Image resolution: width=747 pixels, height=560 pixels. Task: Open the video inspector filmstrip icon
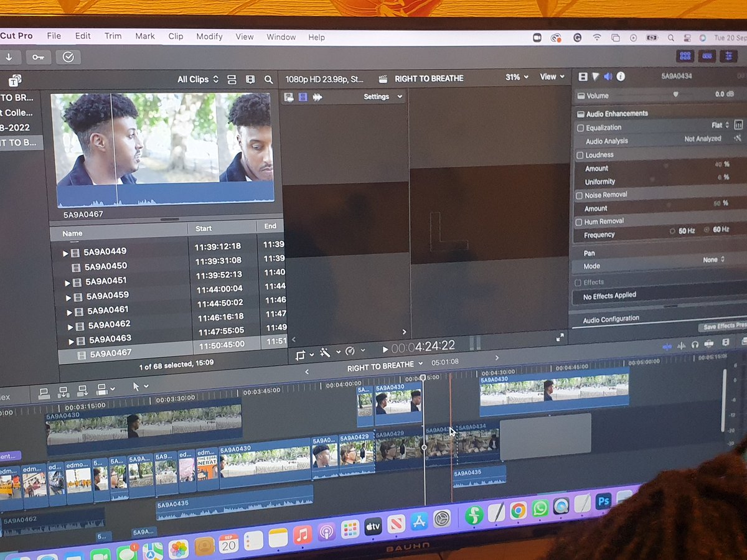(x=583, y=77)
